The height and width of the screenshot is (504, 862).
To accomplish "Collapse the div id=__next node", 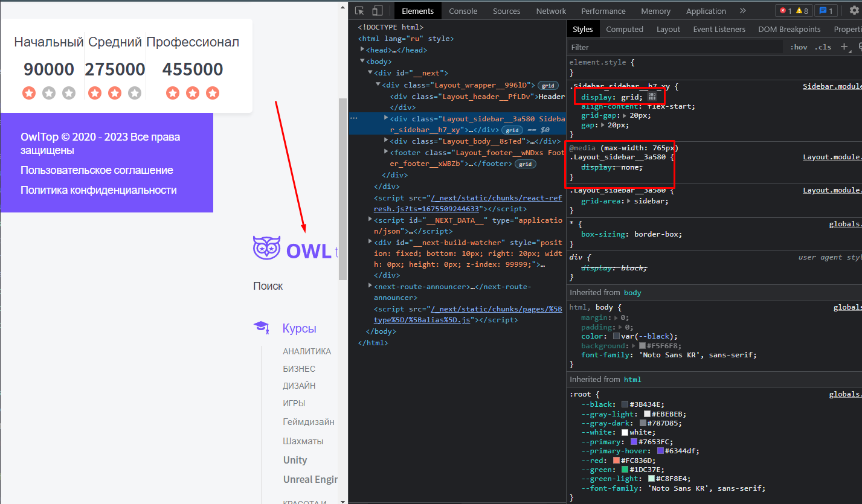I will 370,73.
